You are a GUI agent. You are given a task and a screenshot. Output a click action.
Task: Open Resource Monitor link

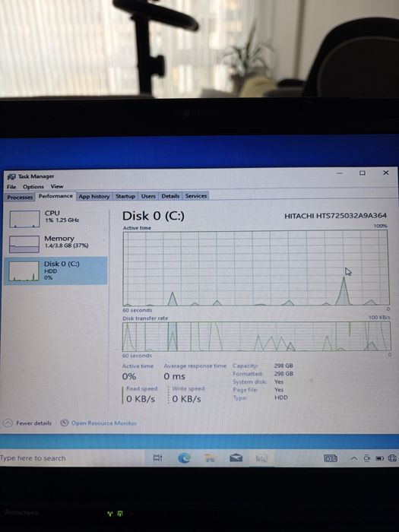(104, 423)
